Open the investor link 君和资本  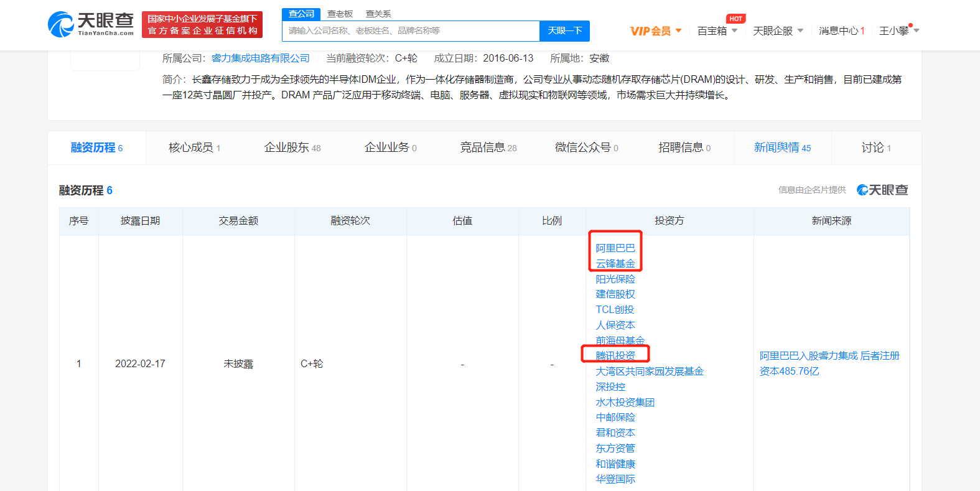(x=615, y=433)
